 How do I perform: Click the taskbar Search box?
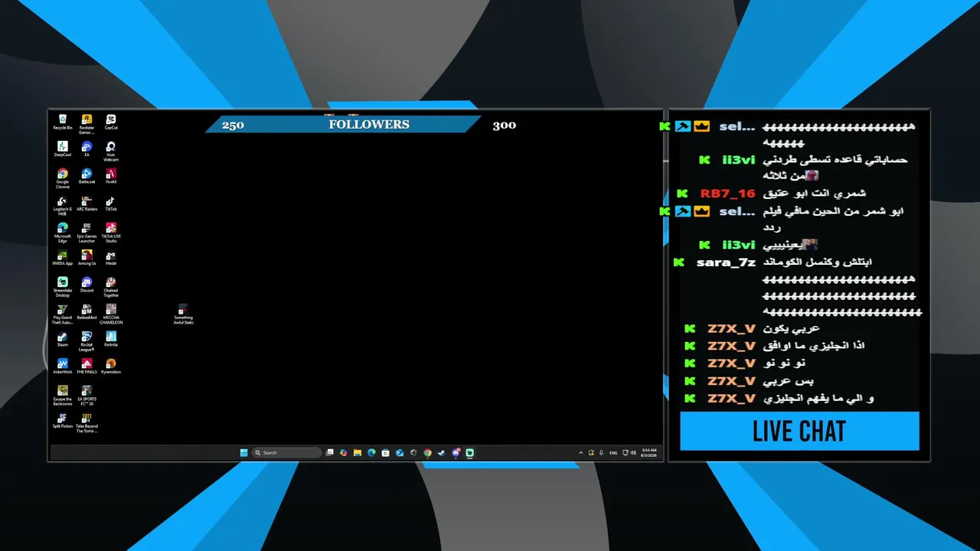coord(287,452)
